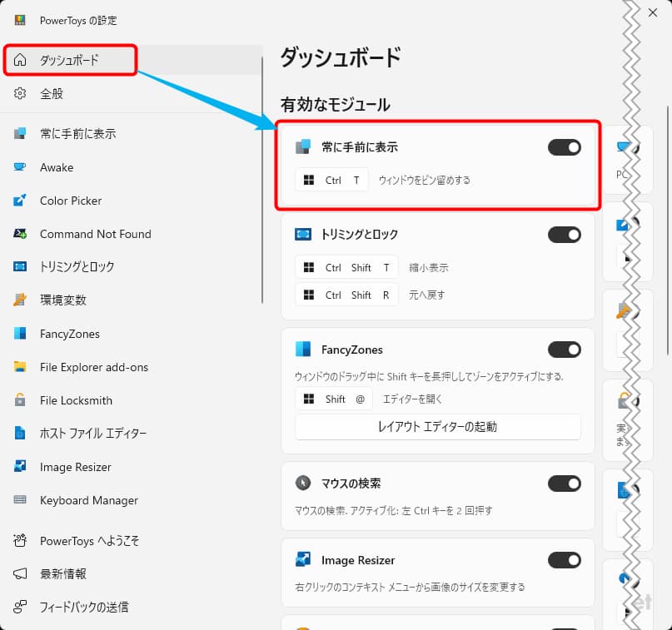Open Color Picker using its eyedropper icon
The width and height of the screenshot is (672, 630).
(20, 201)
